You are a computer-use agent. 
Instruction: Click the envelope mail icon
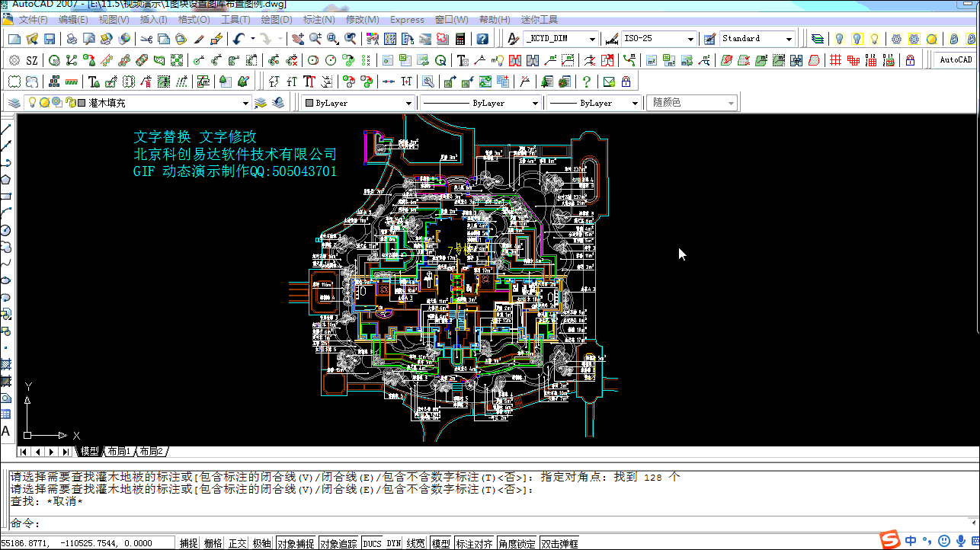608,82
